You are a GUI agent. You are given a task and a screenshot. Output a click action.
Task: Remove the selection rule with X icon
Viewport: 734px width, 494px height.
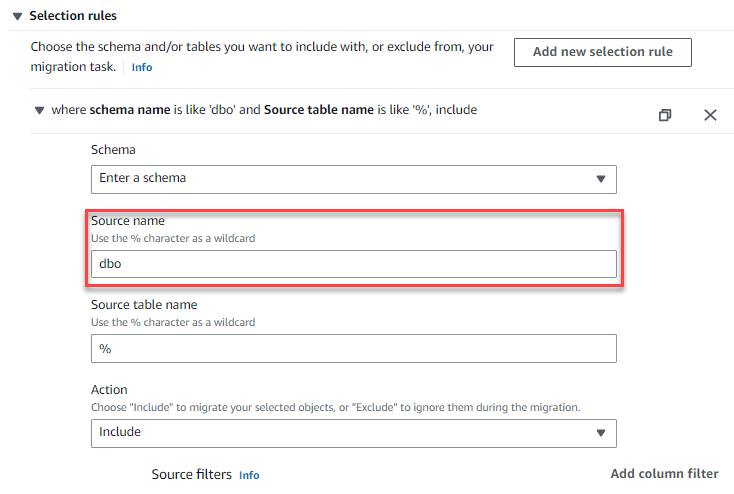(710, 115)
